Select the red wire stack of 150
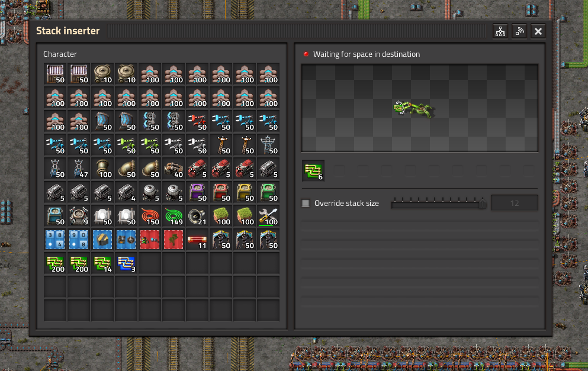The height and width of the screenshot is (371, 588). click(150, 216)
